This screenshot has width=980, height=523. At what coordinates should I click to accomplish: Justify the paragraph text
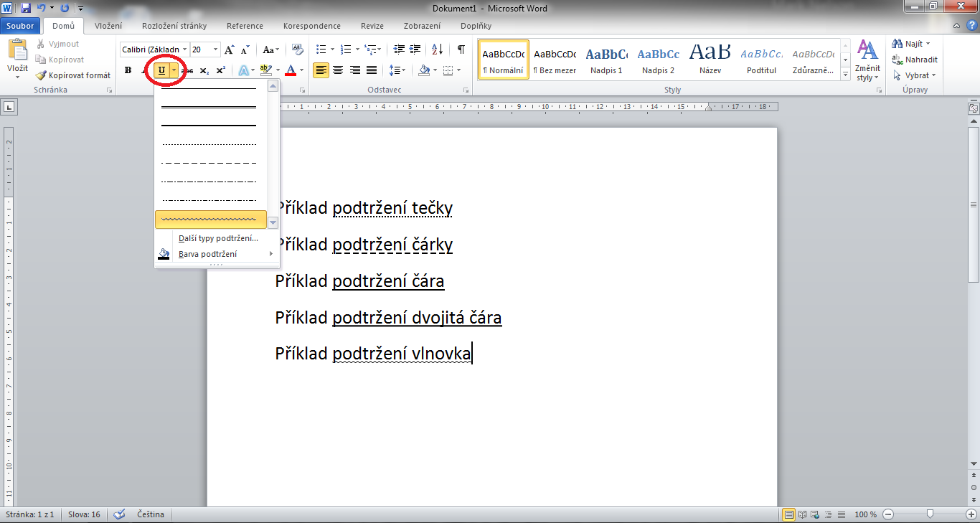click(372, 70)
